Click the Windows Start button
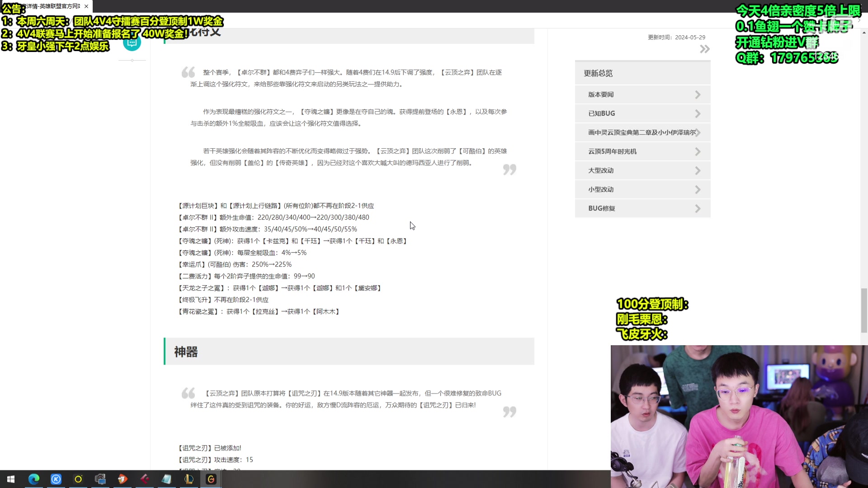The height and width of the screenshot is (488, 868). (x=11, y=479)
